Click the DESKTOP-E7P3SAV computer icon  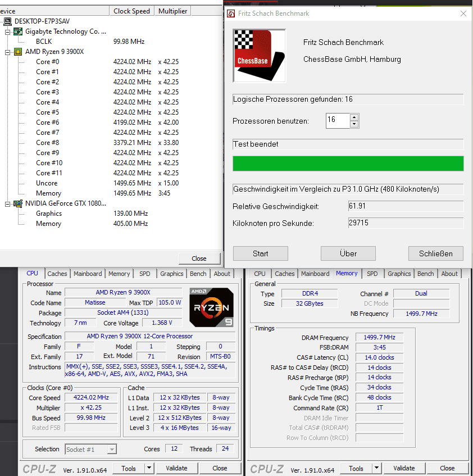click(8, 21)
